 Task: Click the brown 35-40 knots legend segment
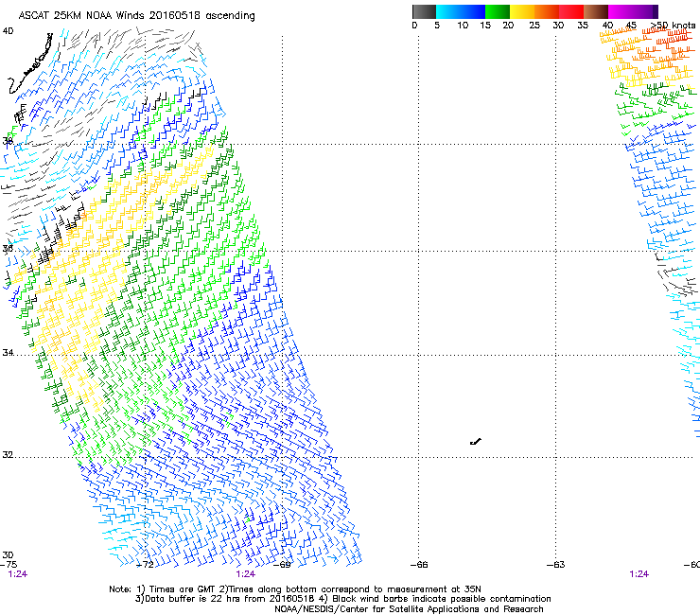[x=596, y=11]
